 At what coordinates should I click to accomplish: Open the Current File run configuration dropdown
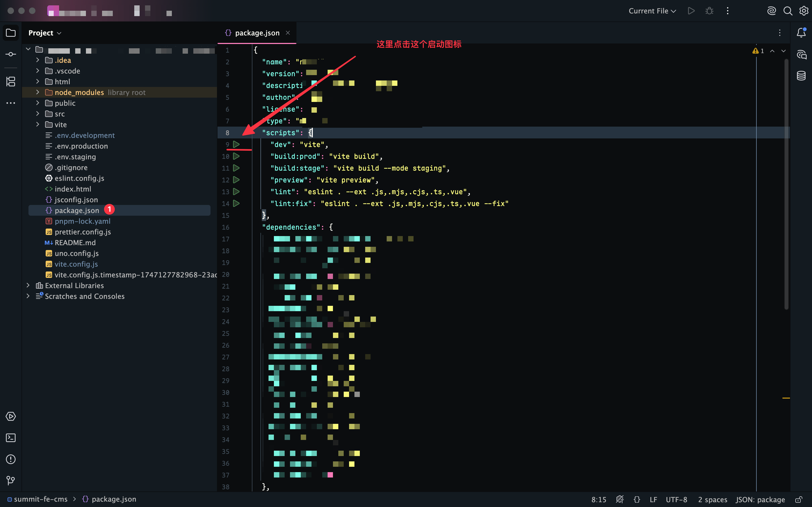(652, 11)
